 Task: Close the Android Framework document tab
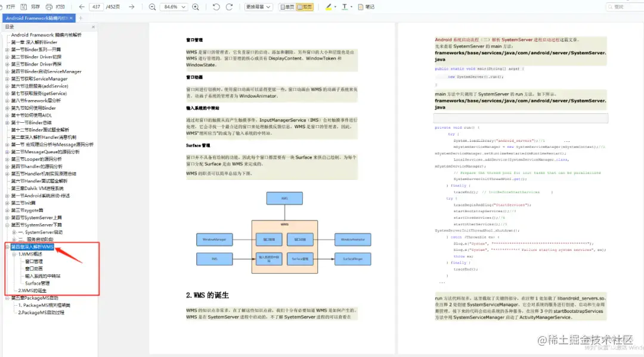[x=71, y=18]
